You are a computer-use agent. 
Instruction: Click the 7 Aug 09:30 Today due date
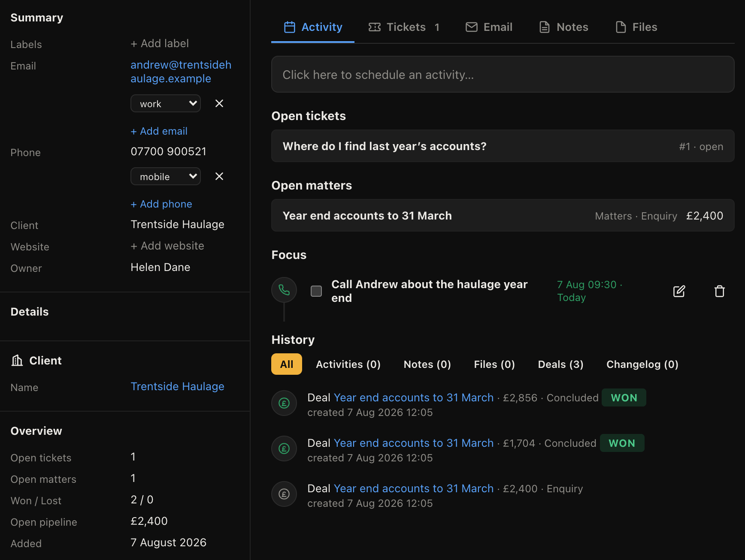click(590, 291)
